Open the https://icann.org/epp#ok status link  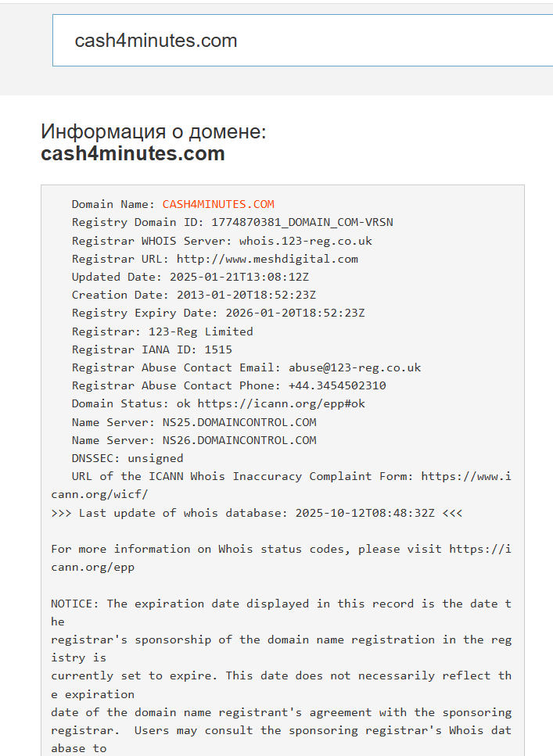[281, 403]
